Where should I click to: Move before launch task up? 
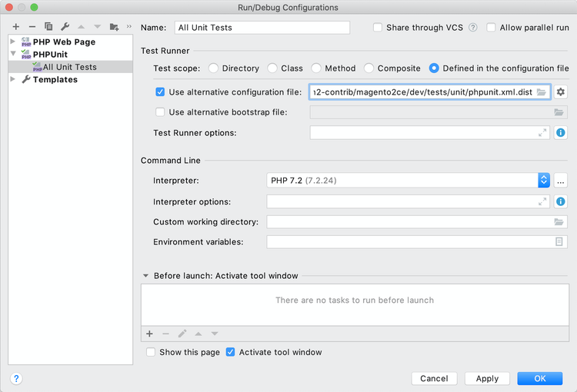(x=198, y=334)
